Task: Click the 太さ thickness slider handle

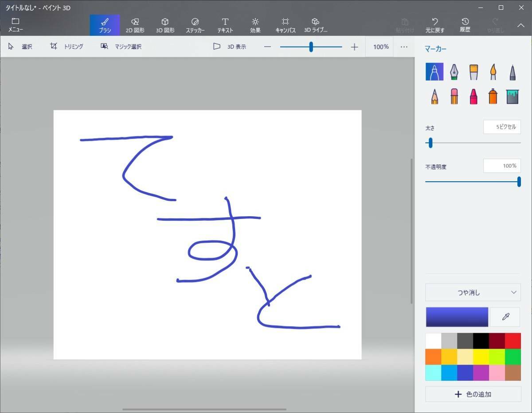Action: [430, 143]
